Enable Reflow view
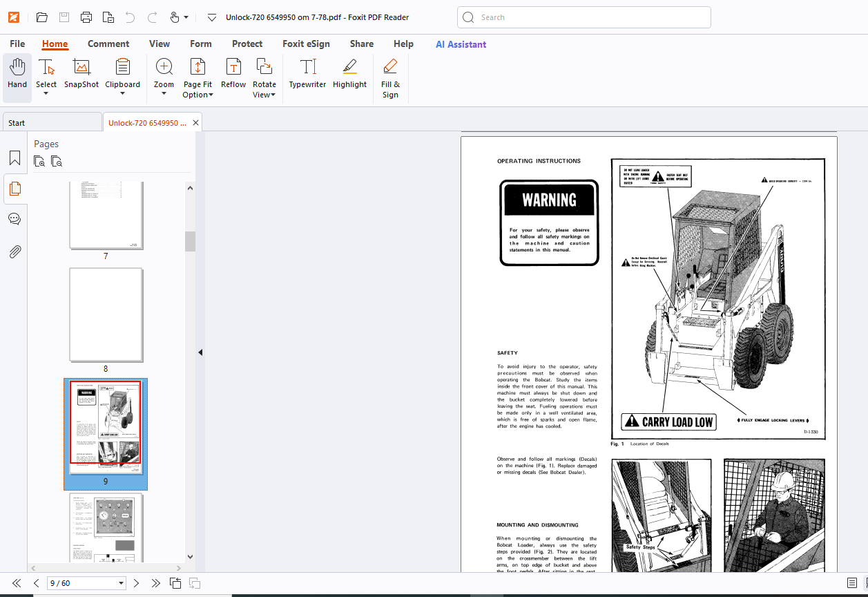This screenshot has height=597, width=868. (233, 74)
